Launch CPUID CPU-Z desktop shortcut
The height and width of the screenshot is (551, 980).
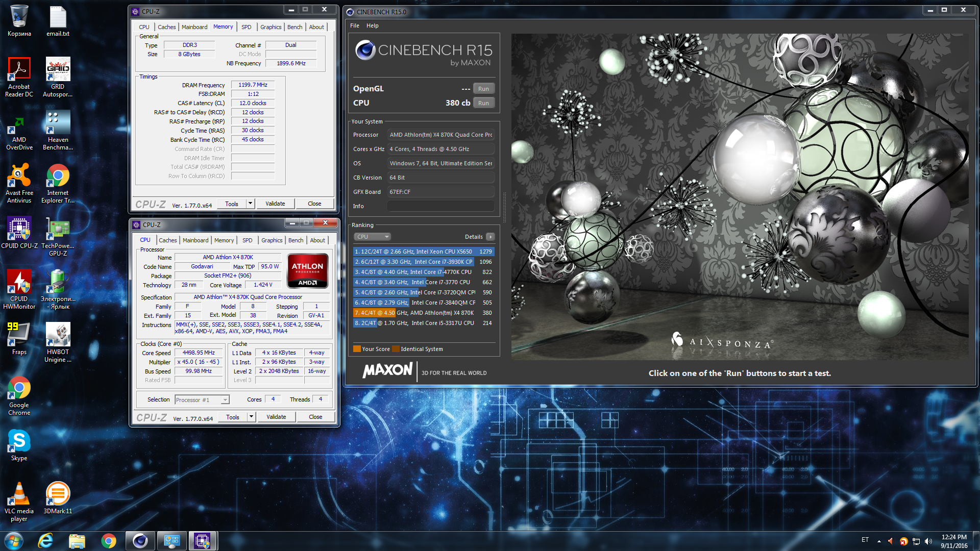pos(19,233)
